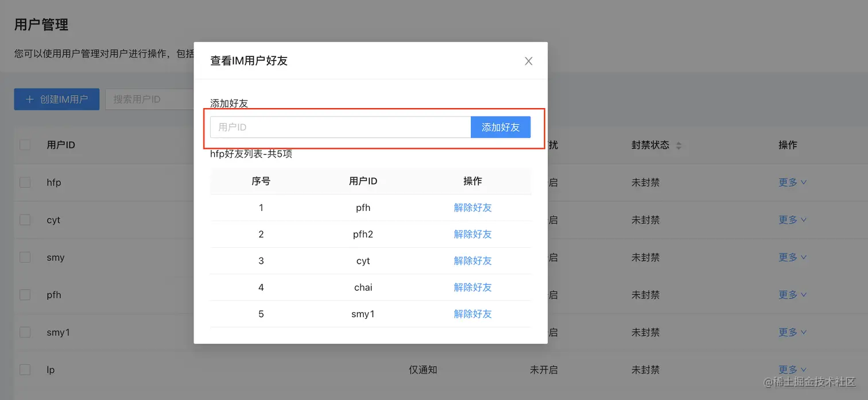Viewport: 868px width, 400px height.
Task: Check the checkbox for user hfp
Action: [x=25, y=182]
